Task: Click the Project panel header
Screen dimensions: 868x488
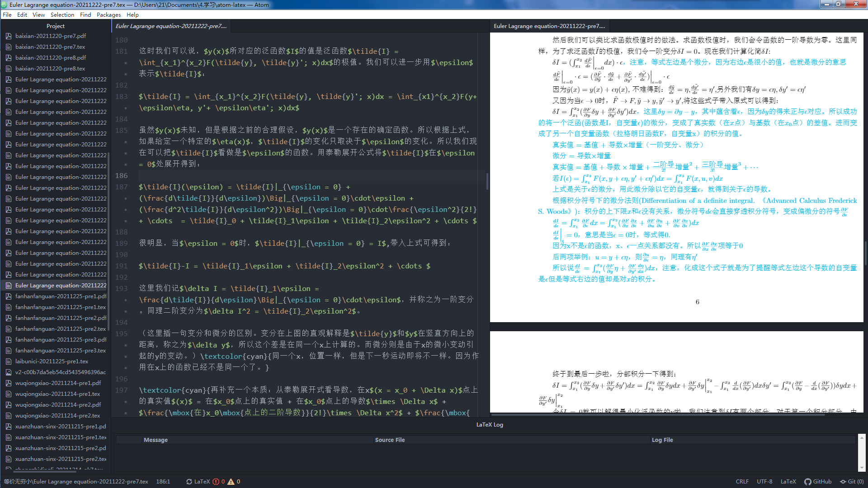Action: 56,26
